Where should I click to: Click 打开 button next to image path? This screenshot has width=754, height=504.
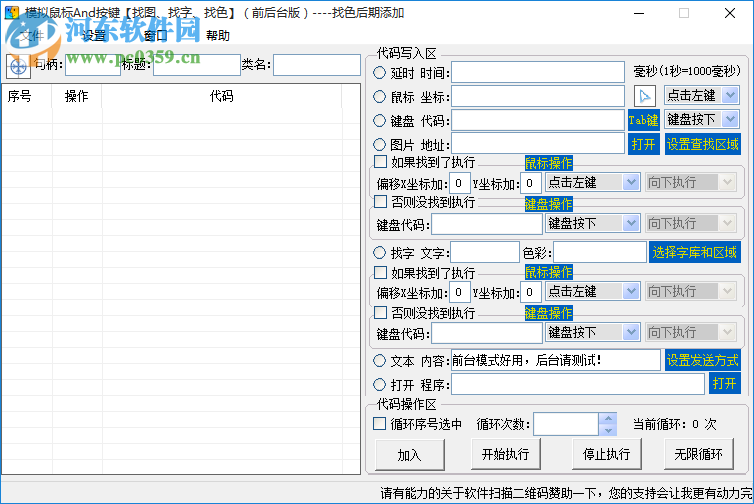(643, 144)
